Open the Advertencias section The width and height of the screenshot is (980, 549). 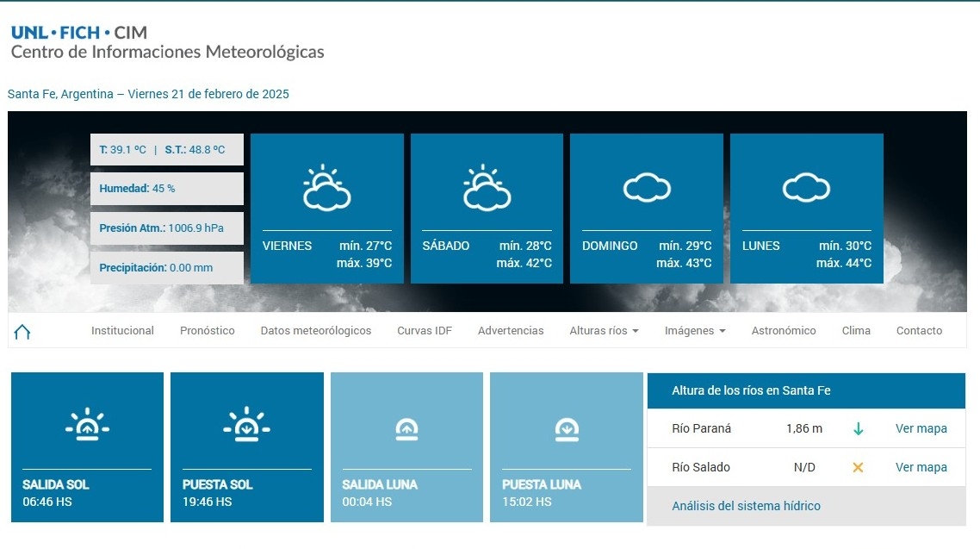(511, 331)
